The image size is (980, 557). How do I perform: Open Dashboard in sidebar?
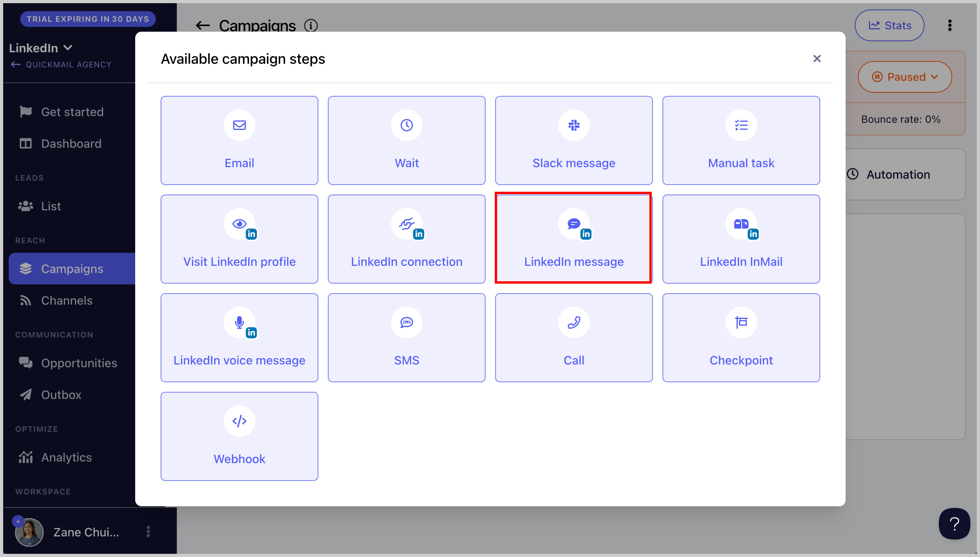coord(72,143)
